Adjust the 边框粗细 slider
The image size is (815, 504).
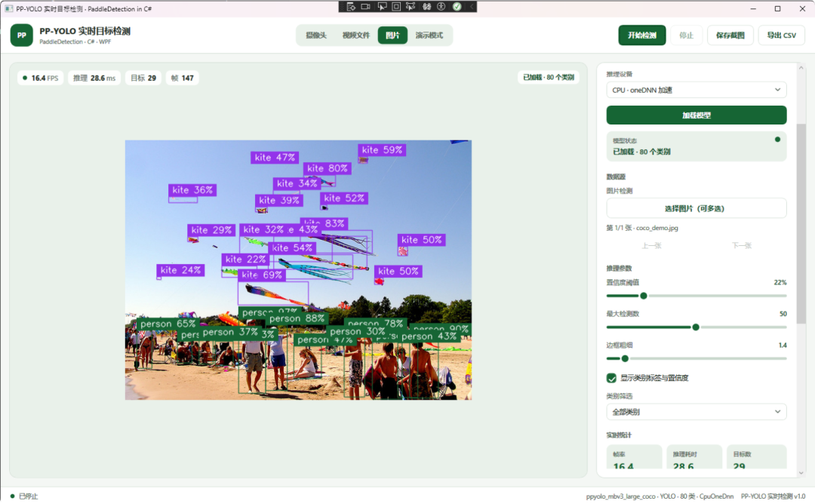click(697, 358)
